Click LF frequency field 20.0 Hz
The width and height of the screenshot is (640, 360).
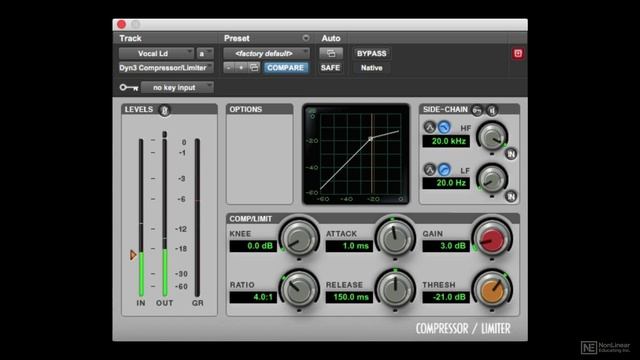pos(446,183)
